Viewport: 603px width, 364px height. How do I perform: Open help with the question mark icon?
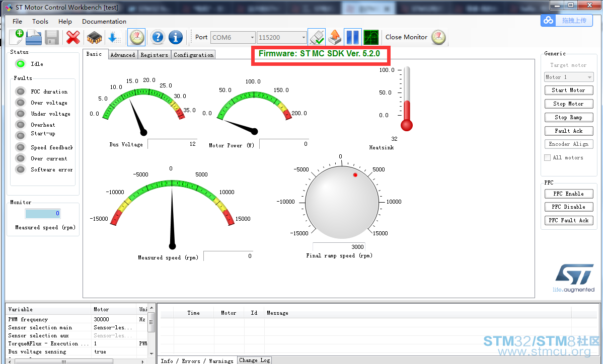[158, 37]
